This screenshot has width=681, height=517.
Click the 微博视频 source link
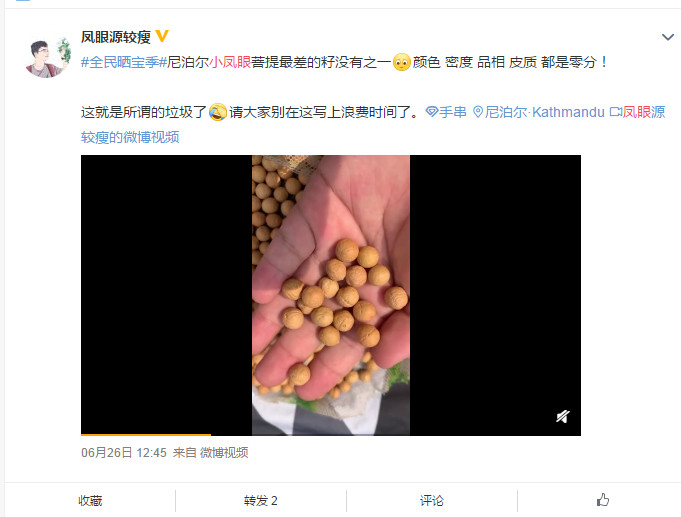224,453
